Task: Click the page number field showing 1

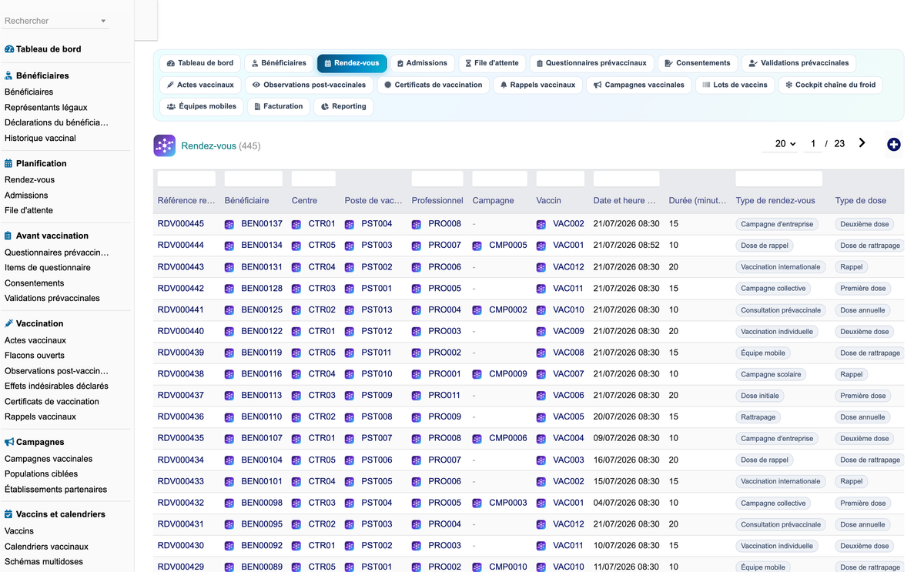Action: 812,143
